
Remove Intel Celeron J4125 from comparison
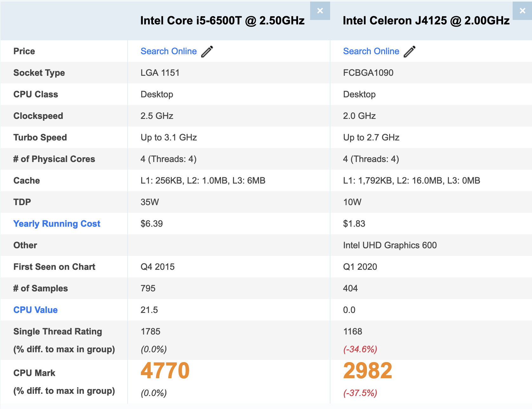522,11
